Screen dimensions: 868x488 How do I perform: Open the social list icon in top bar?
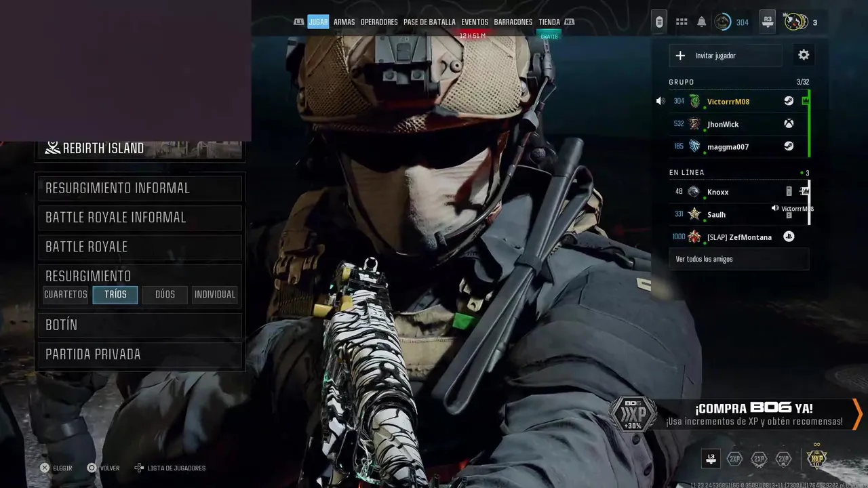(659, 22)
